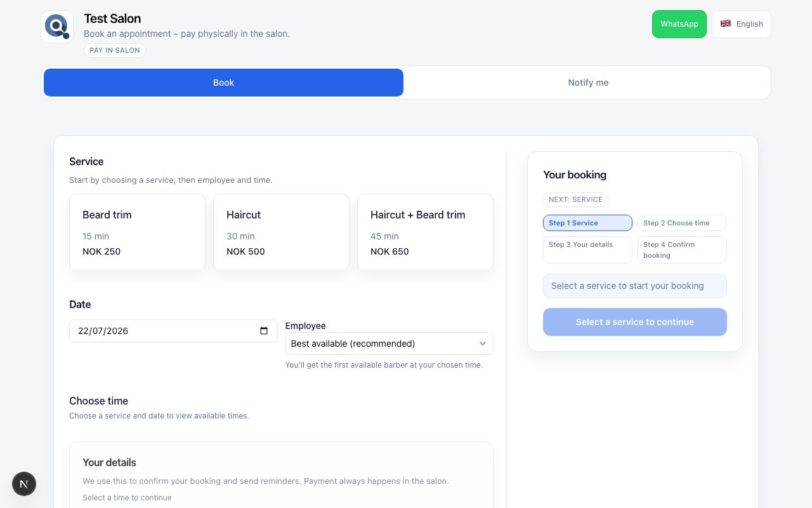Click the NEXT: SERVICE badge
This screenshot has width=812, height=508.
[x=575, y=199]
